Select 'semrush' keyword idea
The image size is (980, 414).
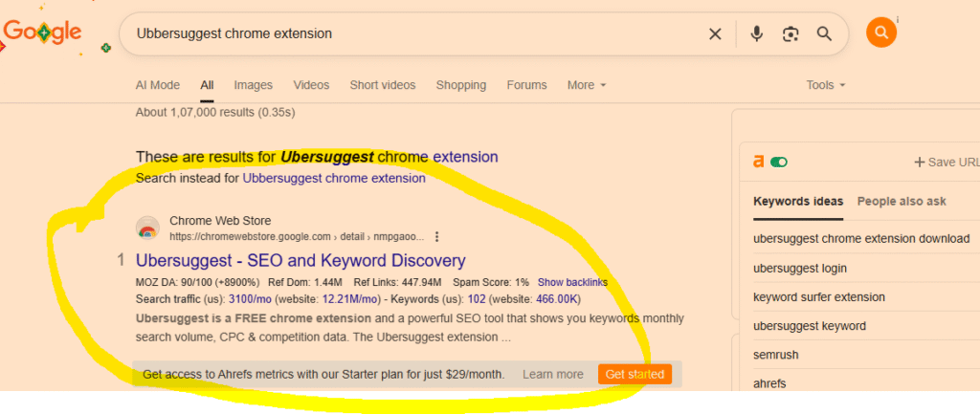[775, 355]
